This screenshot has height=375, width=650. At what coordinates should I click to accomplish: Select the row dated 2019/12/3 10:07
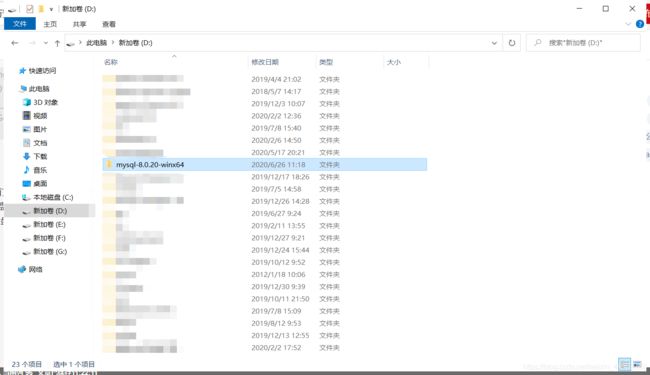[265, 104]
